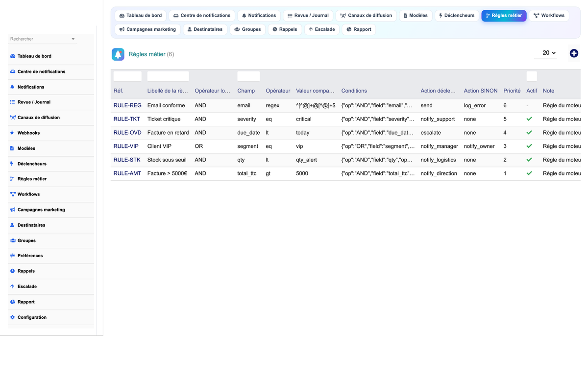Click the 'Facture en retard' label cell
This screenshot has width=588, height=382.
click(168, 133)
